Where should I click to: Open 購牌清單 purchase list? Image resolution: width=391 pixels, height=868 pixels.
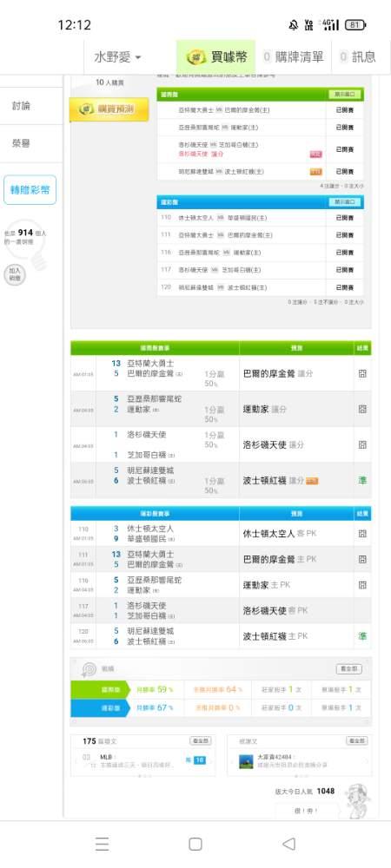click(293, 57)
